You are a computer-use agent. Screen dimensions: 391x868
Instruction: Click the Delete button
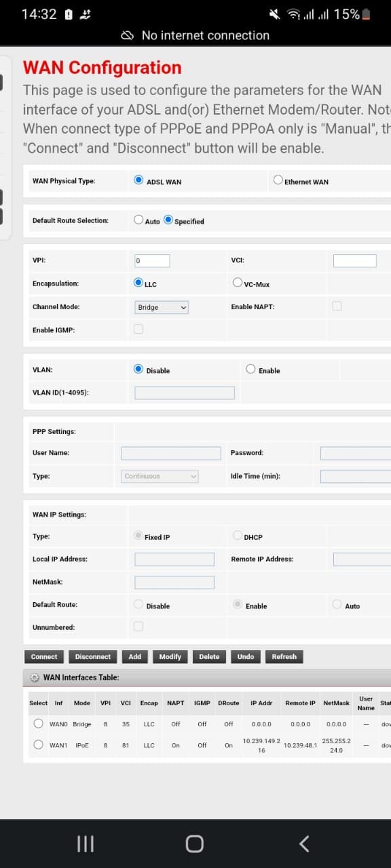click(209, 656)
